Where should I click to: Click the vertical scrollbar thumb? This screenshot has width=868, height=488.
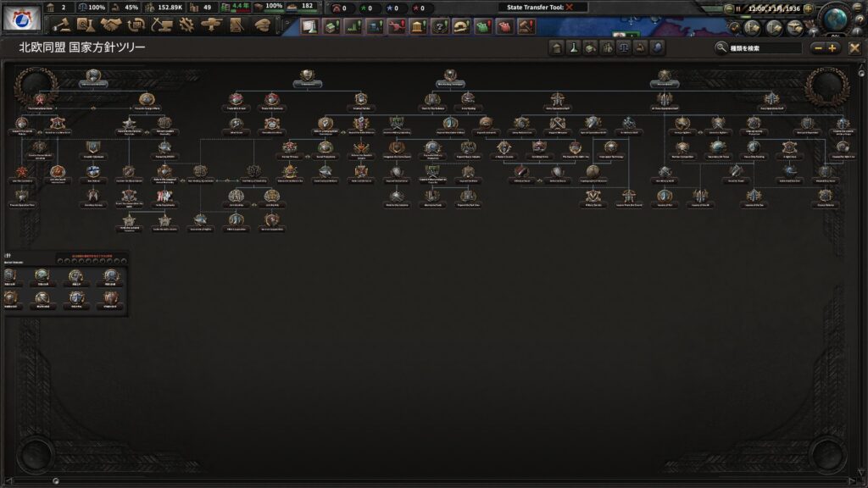point(861,73)
